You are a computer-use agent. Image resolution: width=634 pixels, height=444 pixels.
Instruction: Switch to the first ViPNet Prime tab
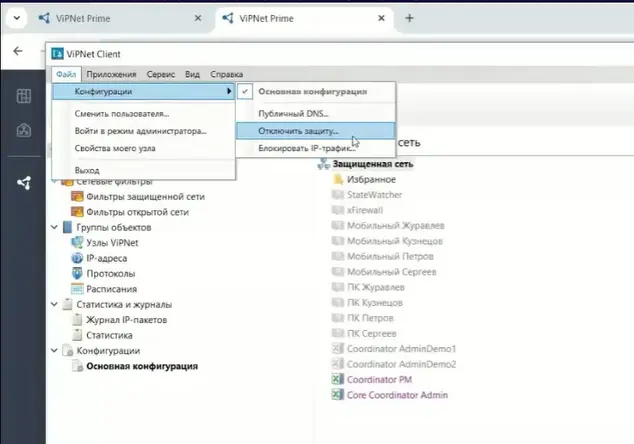tap(120, 19)
